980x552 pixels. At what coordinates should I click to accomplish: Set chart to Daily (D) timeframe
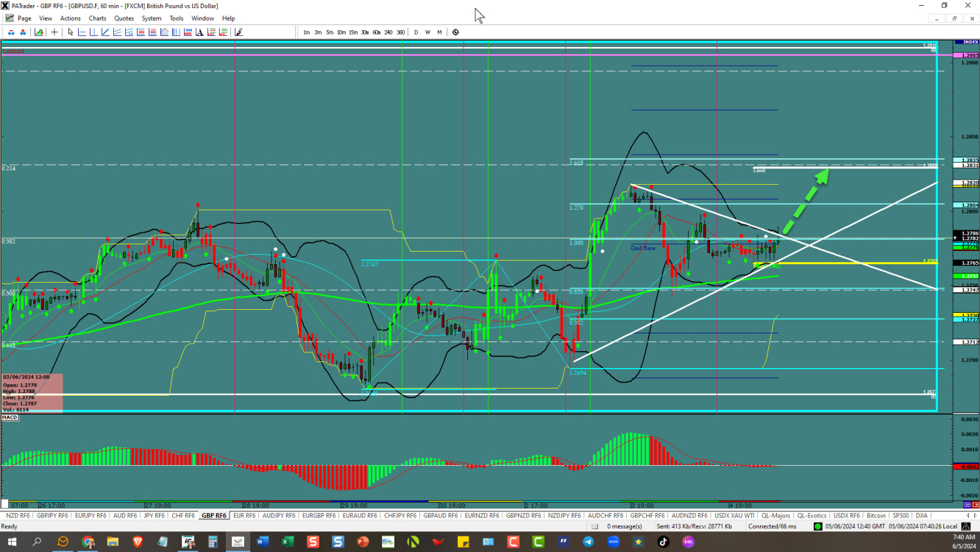click(x=416, y=32)
